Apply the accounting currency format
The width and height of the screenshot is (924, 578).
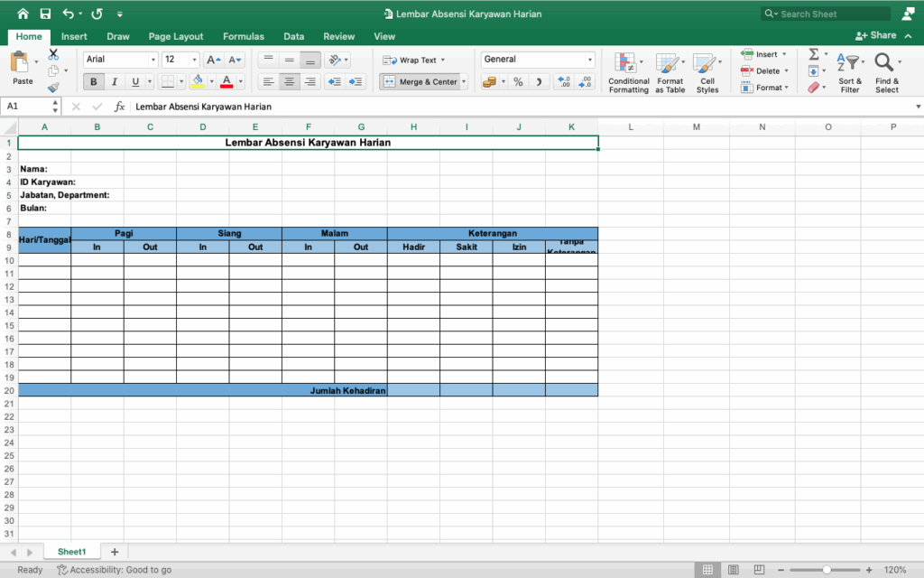point(489,82)
